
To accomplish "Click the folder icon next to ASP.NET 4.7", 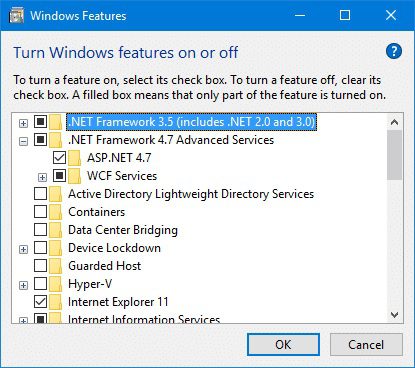I will pyautogui.click(x=75, y=158).
